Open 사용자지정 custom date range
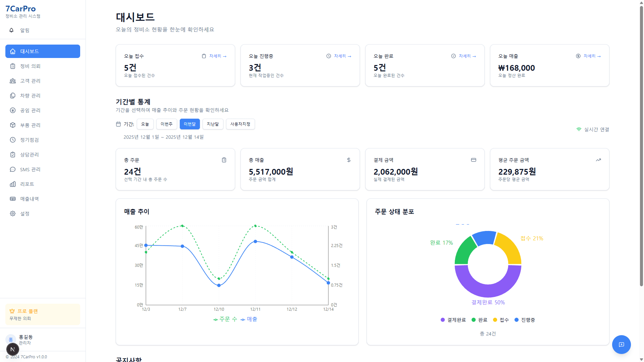This screenshot has width=644, height=362. 240,124
